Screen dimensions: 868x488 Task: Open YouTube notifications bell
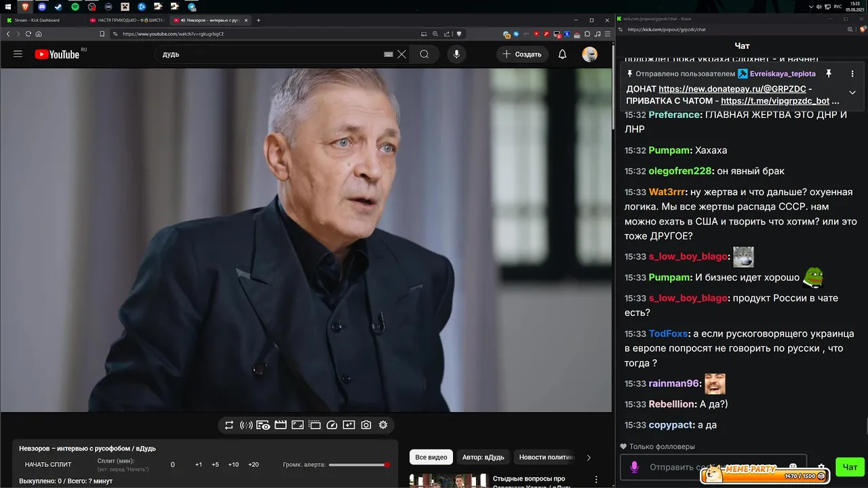pos(562,54)
